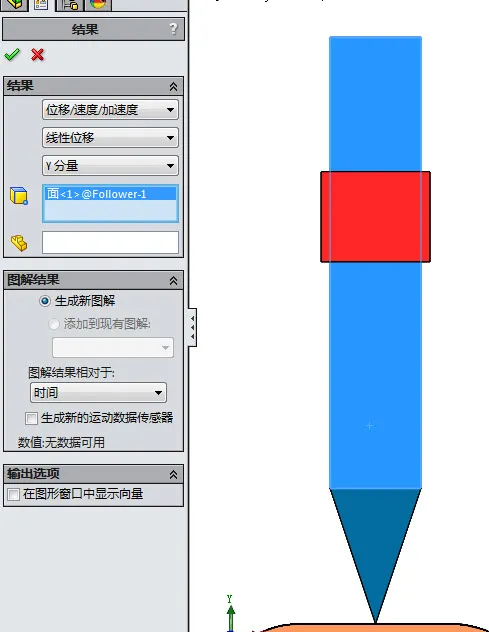Check 在图形窗口中显示向量 option
The width and height of the screenshot is (489, 632).
[13, 494]
